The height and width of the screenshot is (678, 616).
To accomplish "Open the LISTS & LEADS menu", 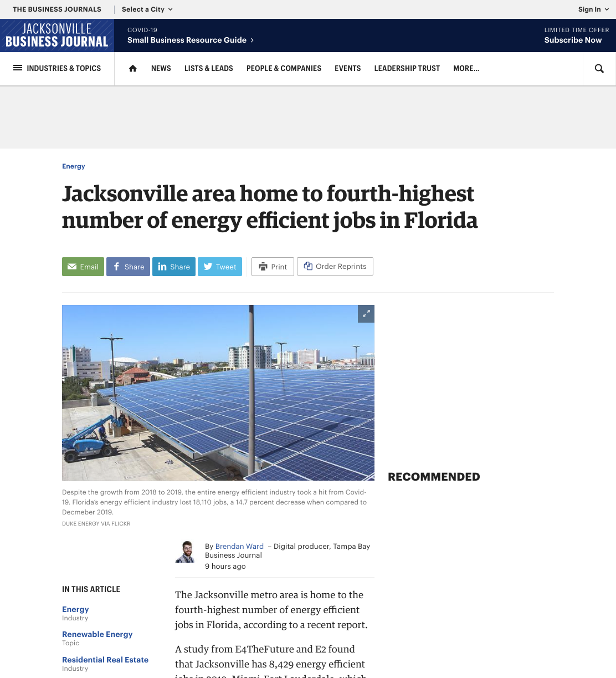I will point(209,69).
